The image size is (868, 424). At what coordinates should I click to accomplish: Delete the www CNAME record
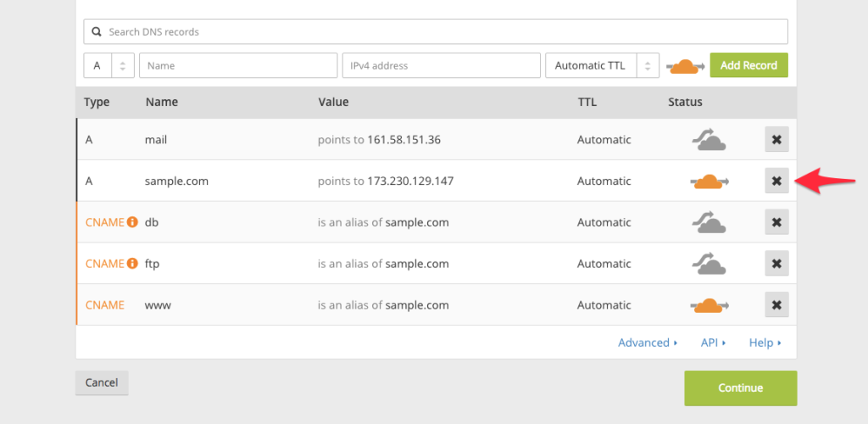[x=776, y=304]
